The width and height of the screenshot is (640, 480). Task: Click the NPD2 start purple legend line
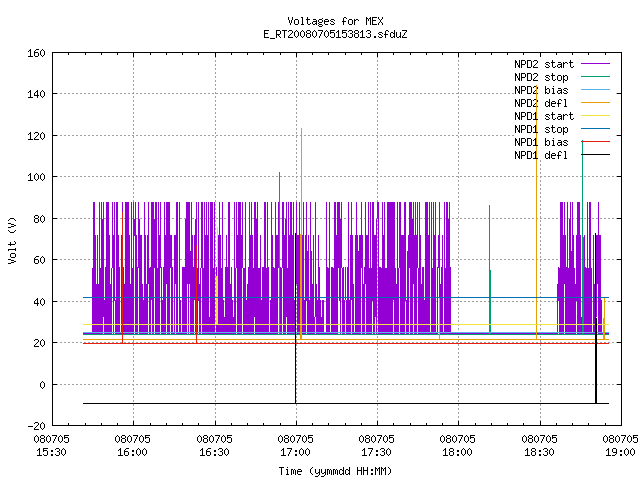coord(596,64)
